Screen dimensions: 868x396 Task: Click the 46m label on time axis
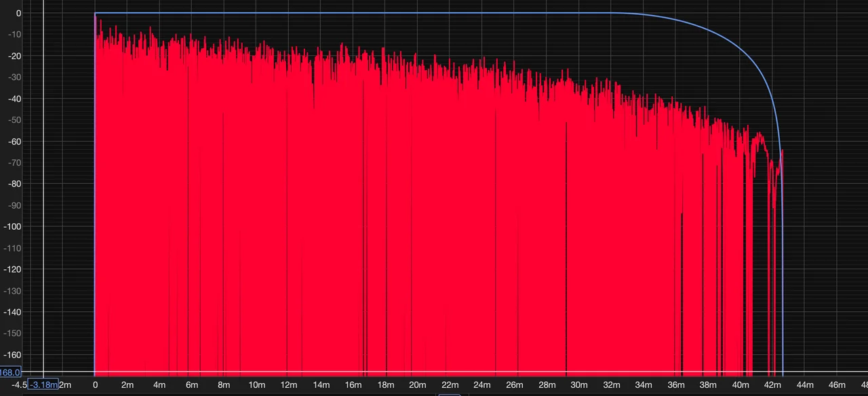[836, 385]
